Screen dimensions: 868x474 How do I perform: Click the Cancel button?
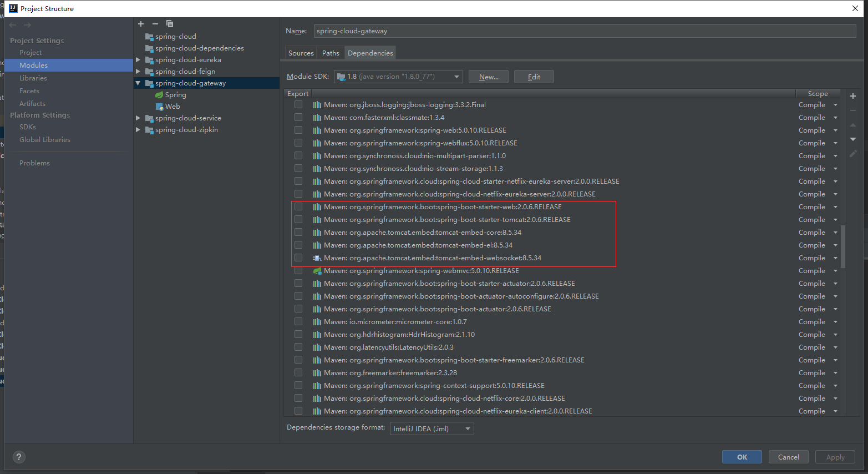click(x=789, y=457)
